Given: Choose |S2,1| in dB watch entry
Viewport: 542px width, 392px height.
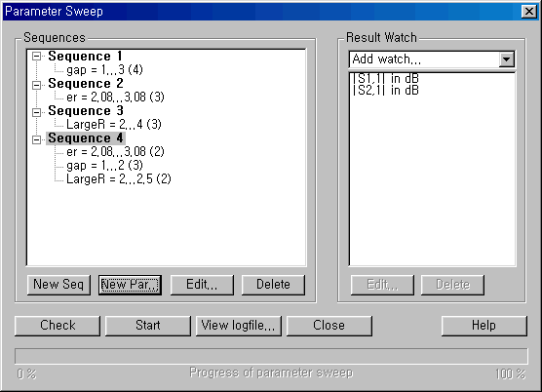Looking at the screenshot, I should tap(385, 91).
